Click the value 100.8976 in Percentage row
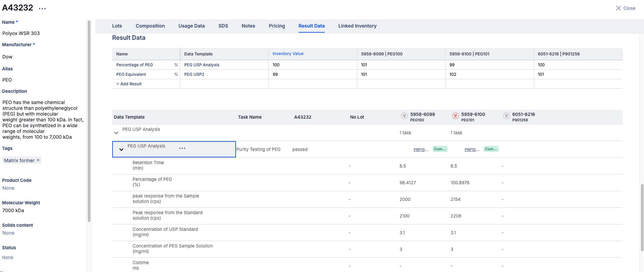Viewport: 644px width, 272px height. point(460,183)
